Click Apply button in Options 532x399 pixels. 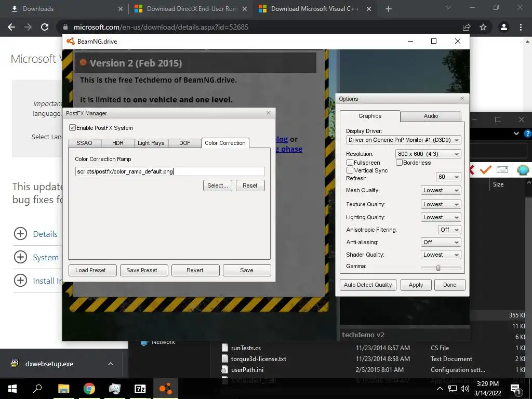pyautogui.click(x=416, y=285)
